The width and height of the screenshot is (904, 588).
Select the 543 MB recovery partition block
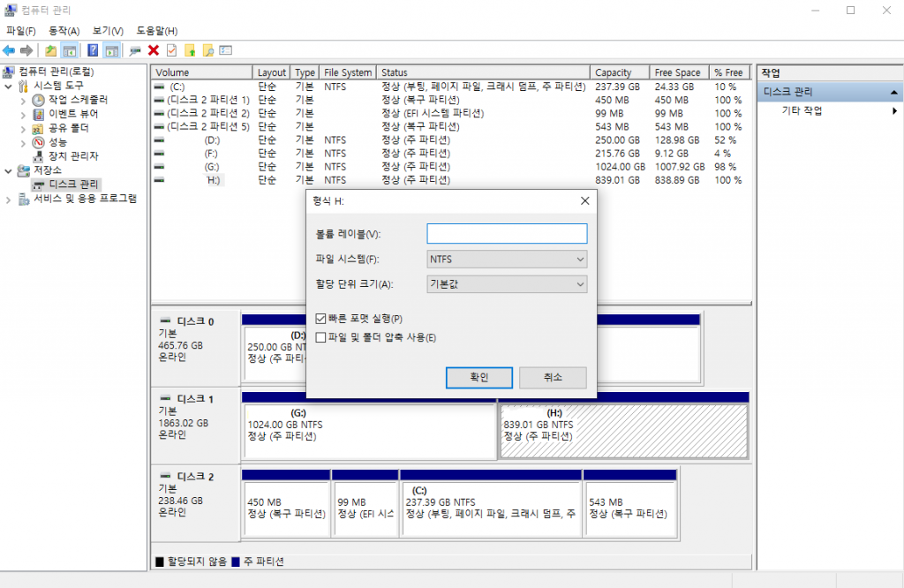(x=629, y=509)
